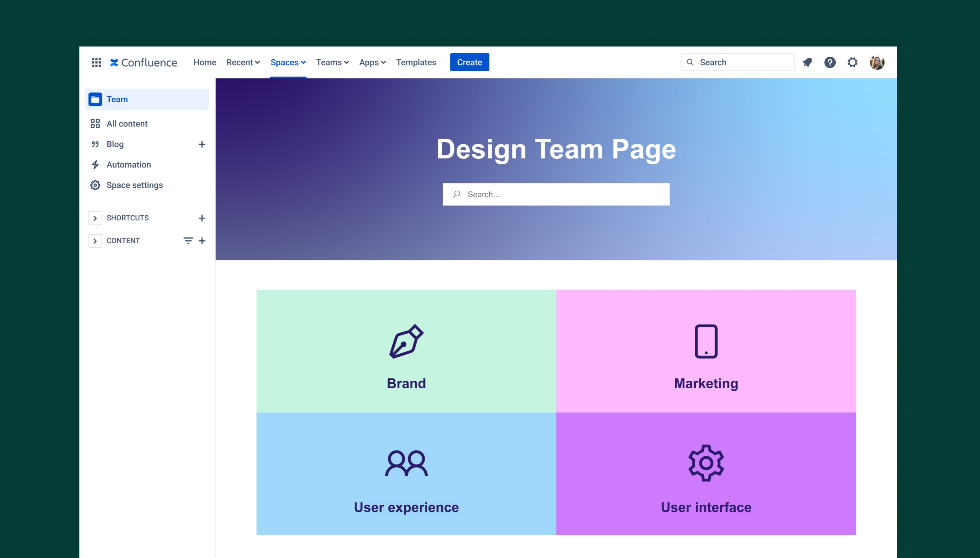Screen dimensions: 980x558
Task: Click the Team space folder icon
Action: pos(95,99)
